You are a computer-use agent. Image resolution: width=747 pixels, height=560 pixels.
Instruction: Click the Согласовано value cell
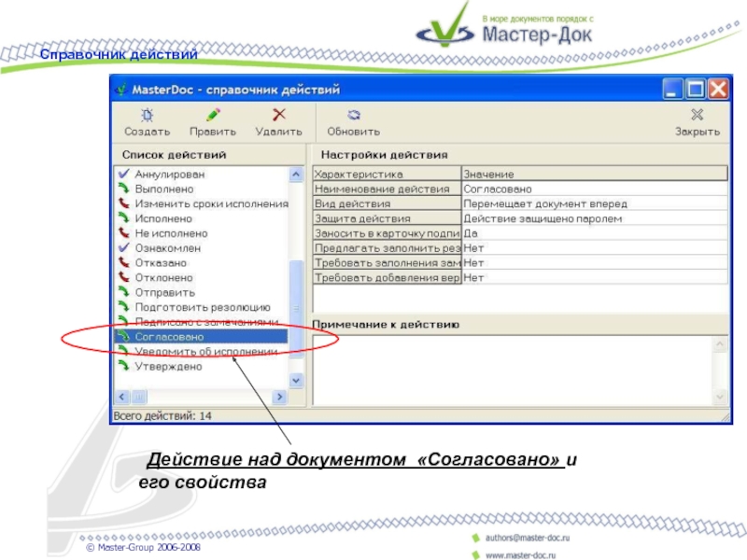click(595, 189)
